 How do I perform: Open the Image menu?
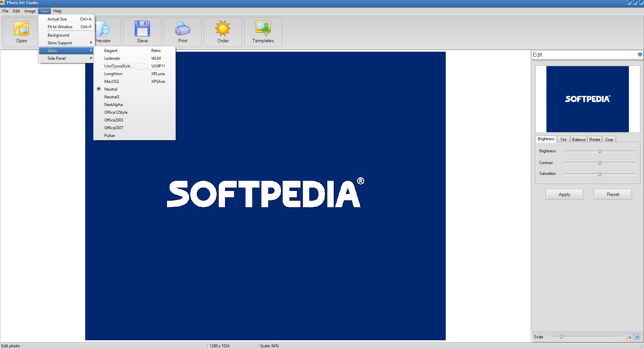click(x=30, y=11)
